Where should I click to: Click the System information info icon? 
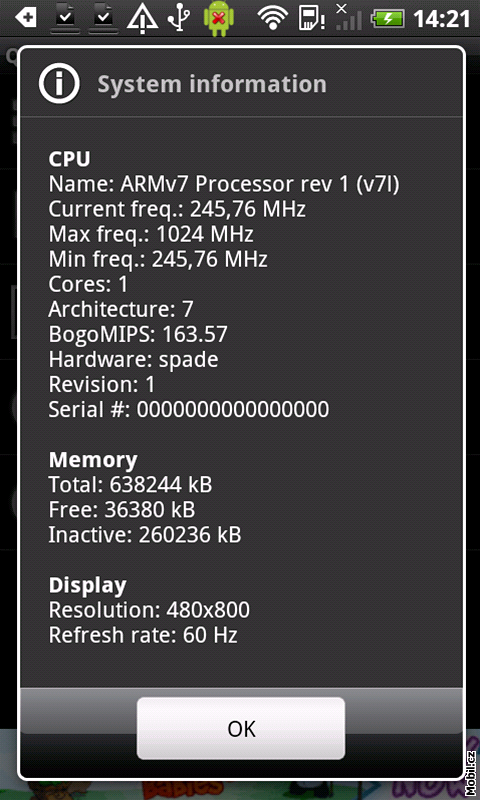coord(59,85)
